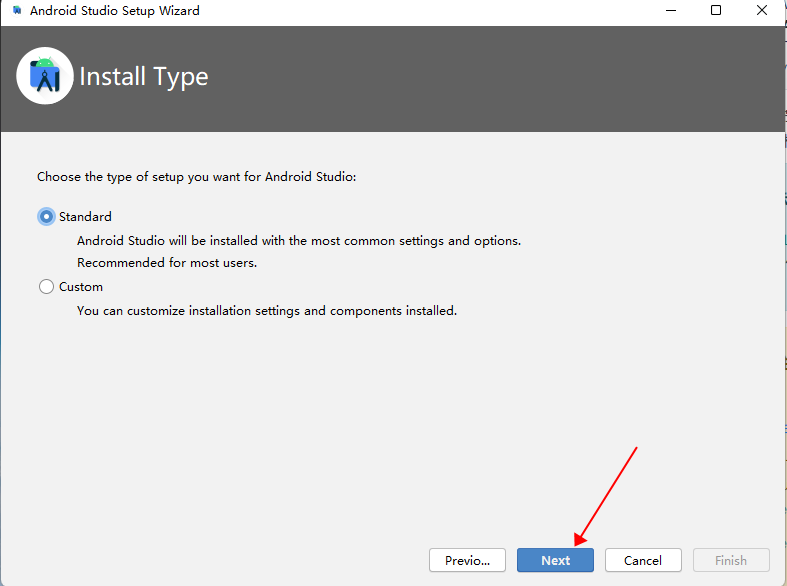The height and width of the screenshot is (586, 787).
Task: Click the "Custom" option label
Action: tap(81, 286)
